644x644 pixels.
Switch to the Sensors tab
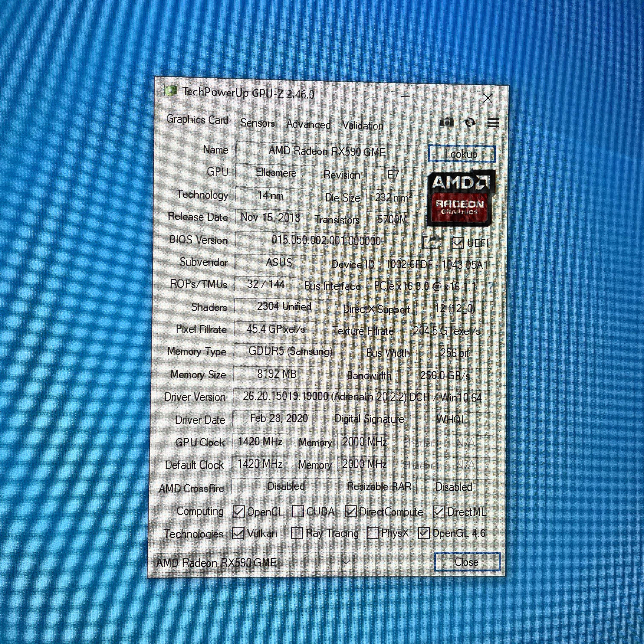coord(257,123)
